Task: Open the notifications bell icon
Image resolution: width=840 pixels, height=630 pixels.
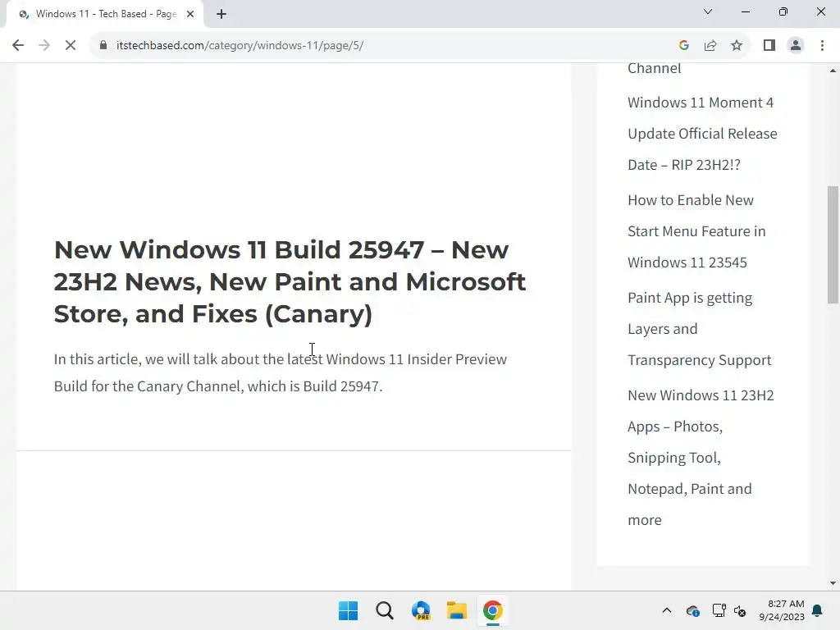Action: (818, 610)
